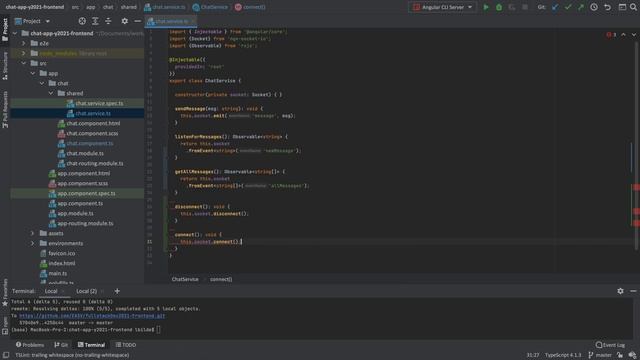The width and height of the screenshot is (640, 360).
Task: Select the Local terminal tab
Action: 51,291
